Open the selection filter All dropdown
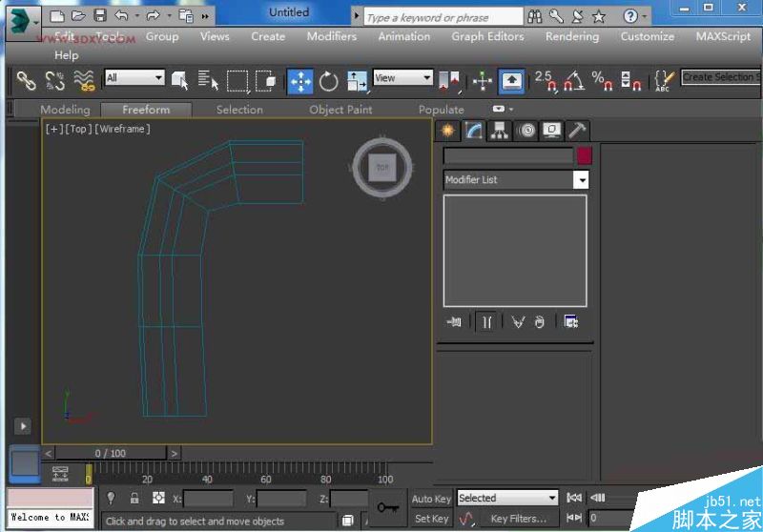 134,78
